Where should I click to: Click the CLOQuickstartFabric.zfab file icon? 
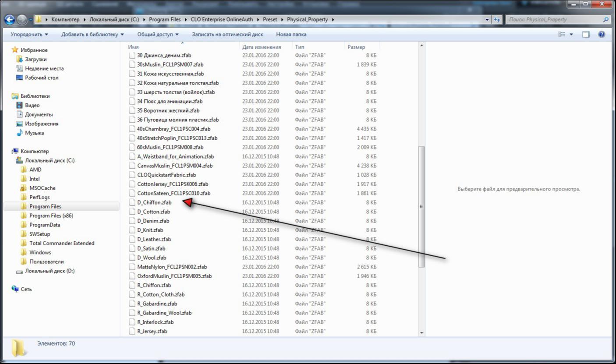[x=132, y=175]
